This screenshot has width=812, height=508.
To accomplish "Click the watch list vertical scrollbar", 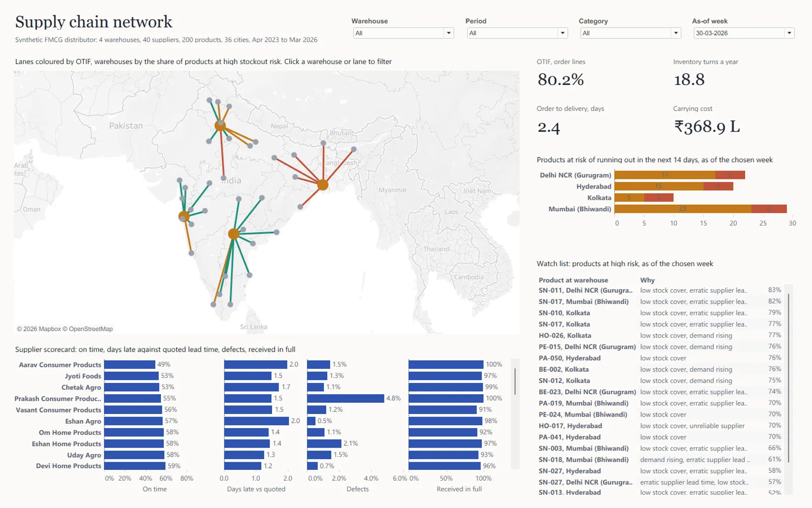I will 788,378.
